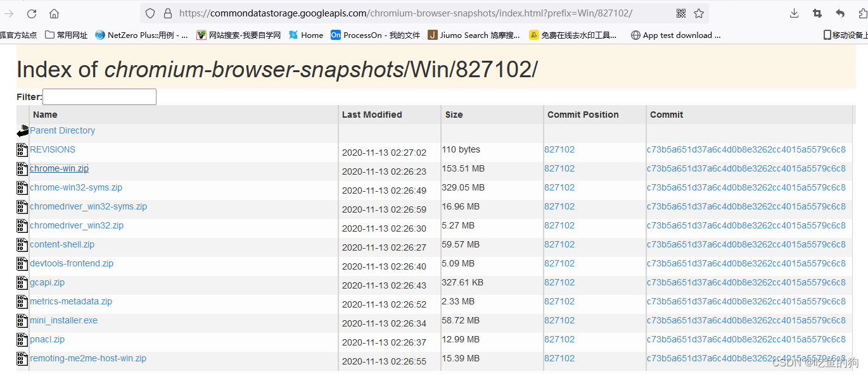Open the REVISIONS file
Image resolution: width=868 pixels, height=374 pixels.
pyautogui.click(x=53, y=149)
